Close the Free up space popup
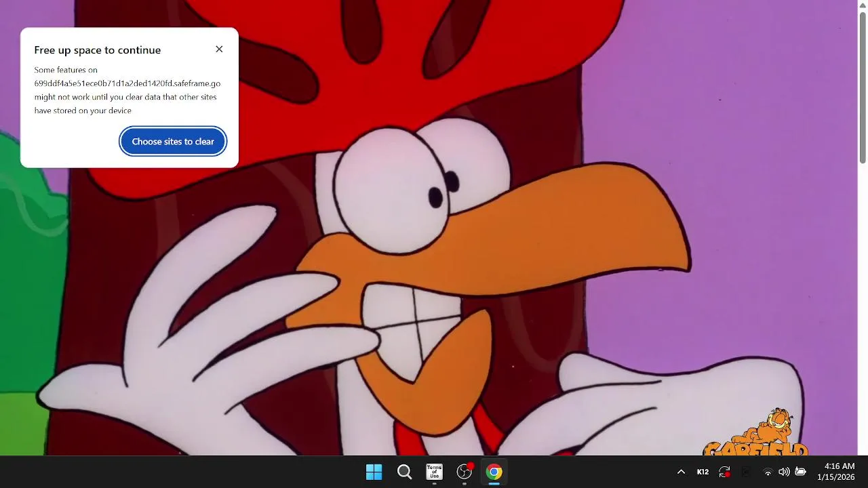 219,49
